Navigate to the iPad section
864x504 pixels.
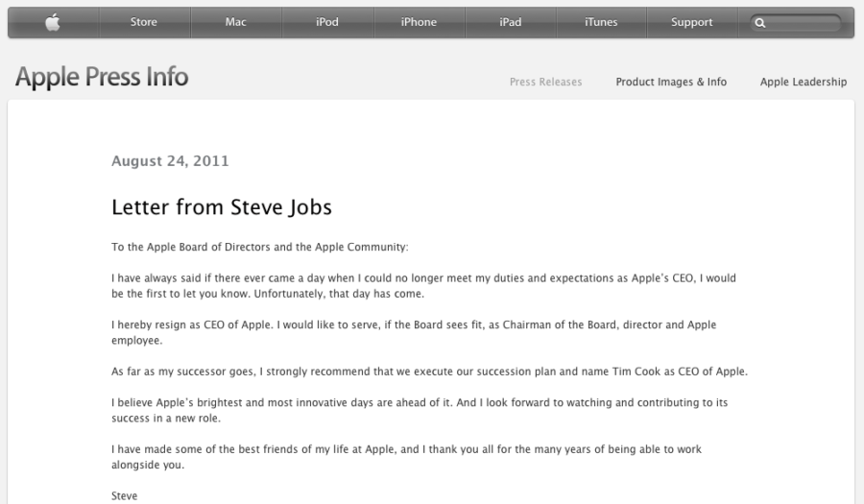pyautogui.click(x=511, y=22)
